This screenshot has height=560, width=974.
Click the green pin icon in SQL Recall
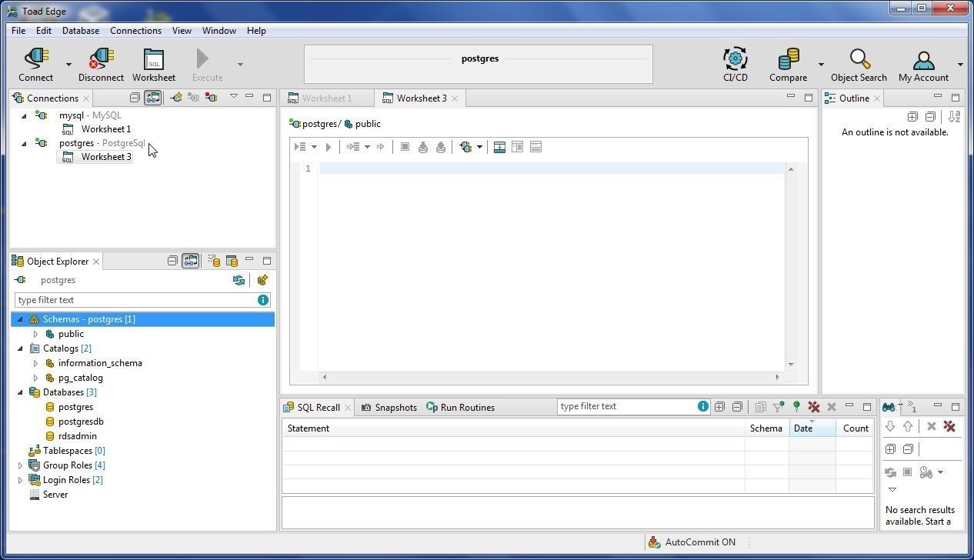pyautogui.click(x=796, y=407)
